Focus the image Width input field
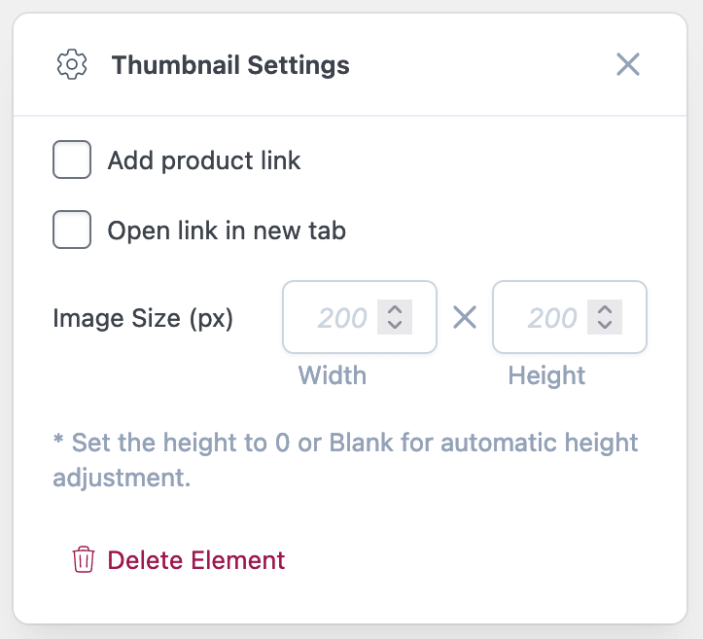This screenshot has width=703, height=639. coord(334,318)
